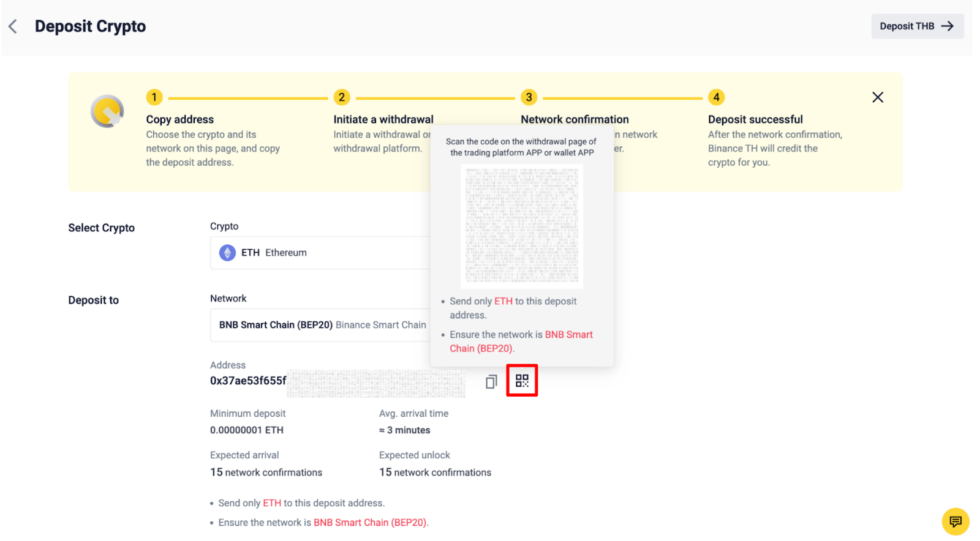Viewport: 980px width, 541px height.
Task: Click red BNB Smart Chain text in popup
Action: 568,335
